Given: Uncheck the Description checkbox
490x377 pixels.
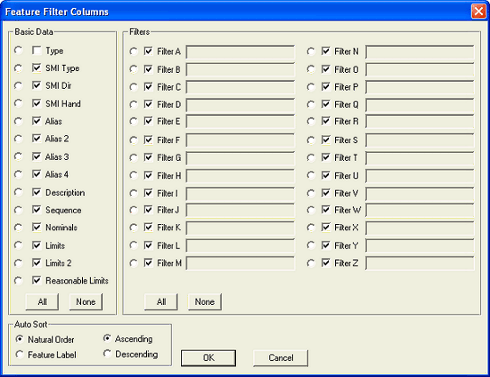Looking at the screenshot, I should tap(36, 192).
